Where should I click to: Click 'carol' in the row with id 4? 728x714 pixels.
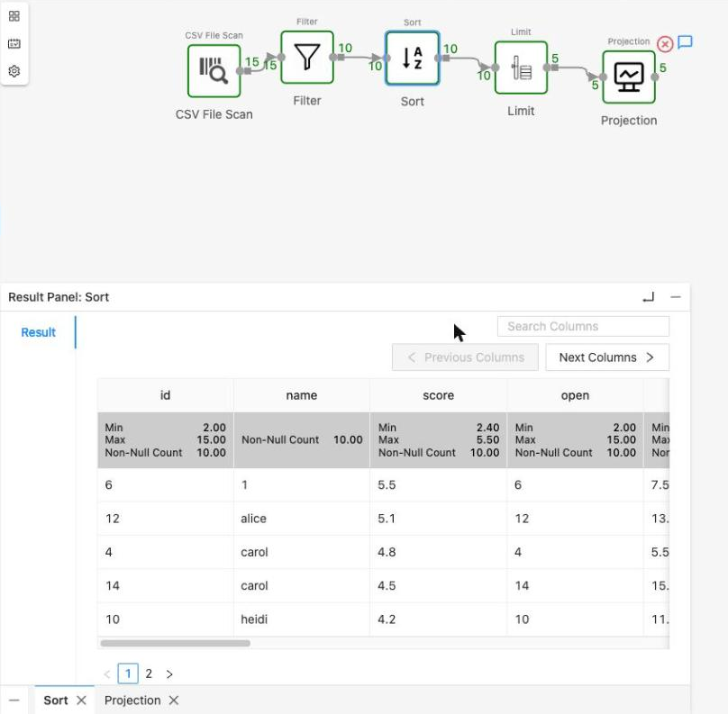tap(302, 552)
